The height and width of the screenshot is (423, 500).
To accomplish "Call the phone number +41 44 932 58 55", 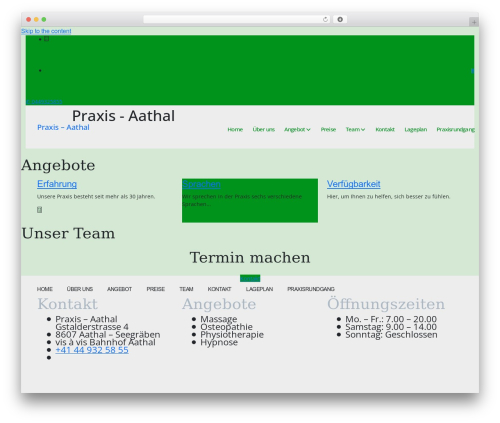I will point(92,350).
